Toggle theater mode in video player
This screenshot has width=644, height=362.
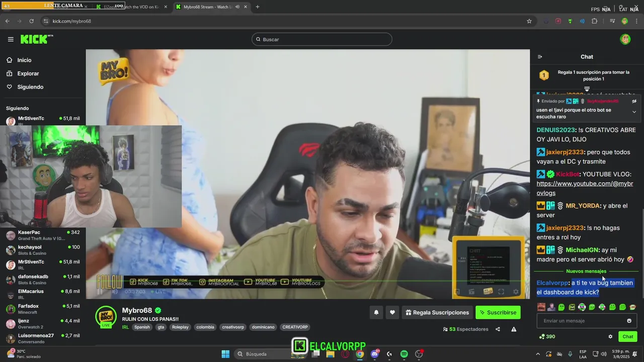point(457,292)
